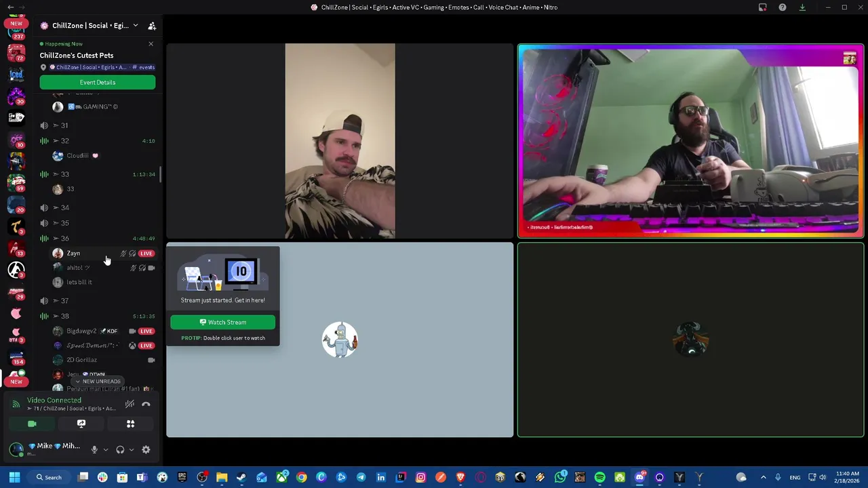Open server icon with 237 badge
The image size is (868, 488).
pos(16,33)
